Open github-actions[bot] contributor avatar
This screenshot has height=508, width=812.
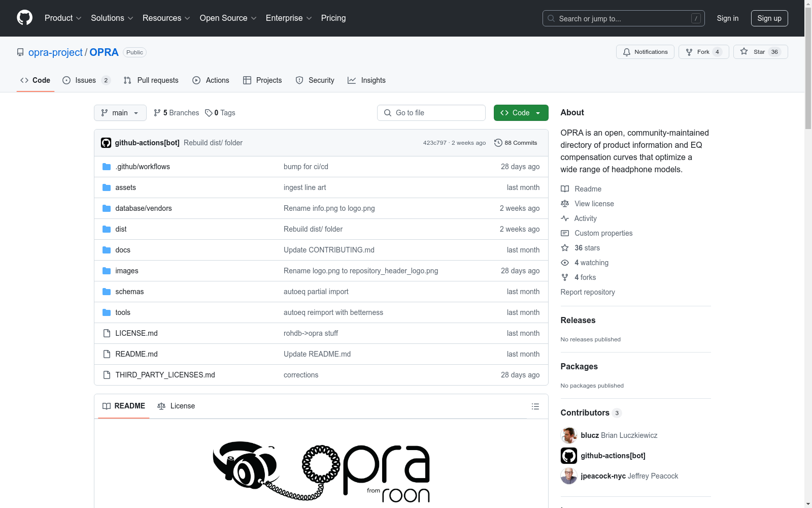point(569,456)
